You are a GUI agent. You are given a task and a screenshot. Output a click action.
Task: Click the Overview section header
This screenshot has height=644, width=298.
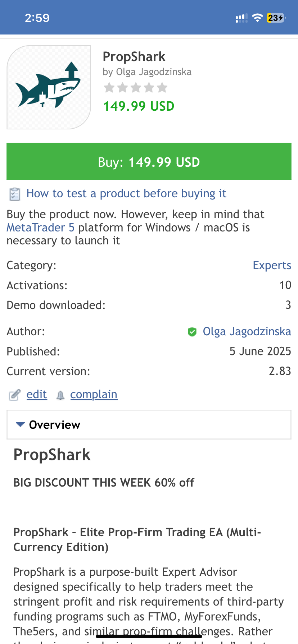click(x=149, y=425)
